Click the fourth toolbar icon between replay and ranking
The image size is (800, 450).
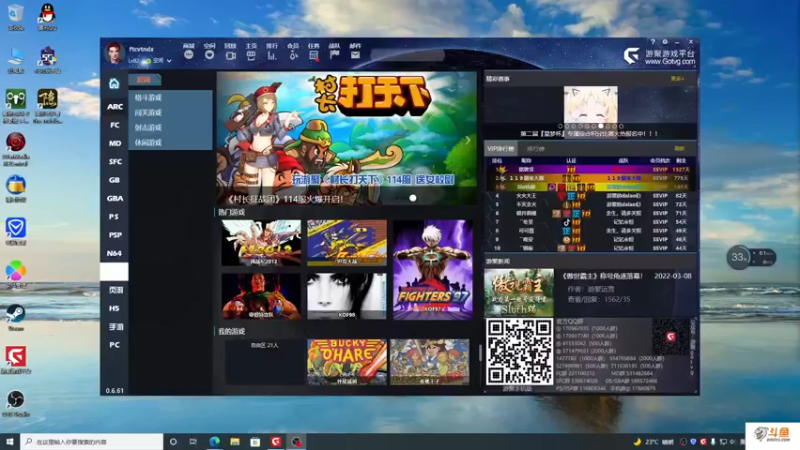pos(251,55)
